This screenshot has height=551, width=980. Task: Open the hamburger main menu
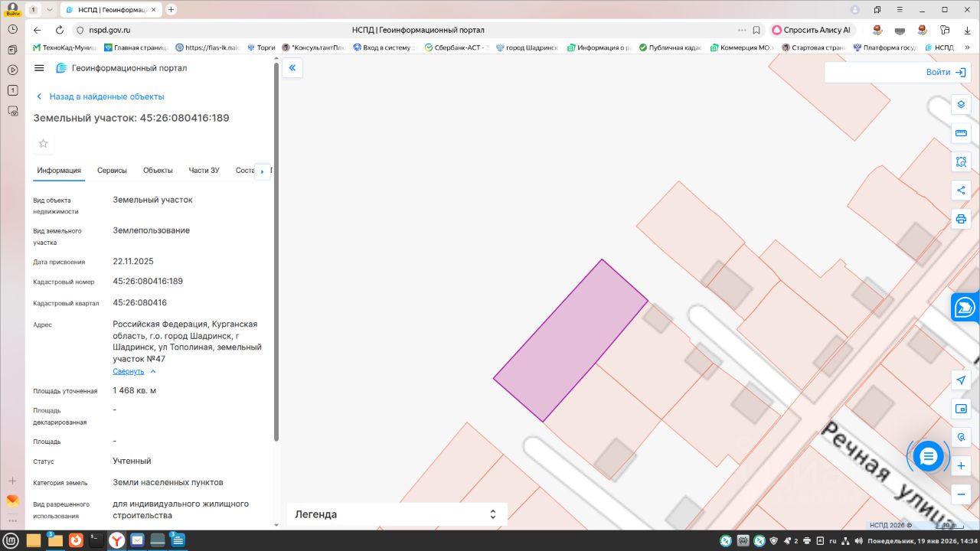40,68
